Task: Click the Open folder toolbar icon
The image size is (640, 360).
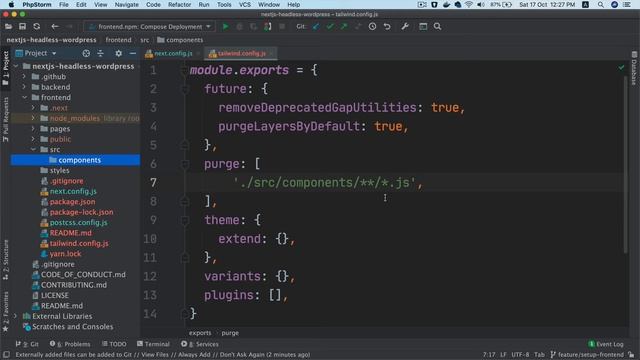Action: (x=8, y=27)
